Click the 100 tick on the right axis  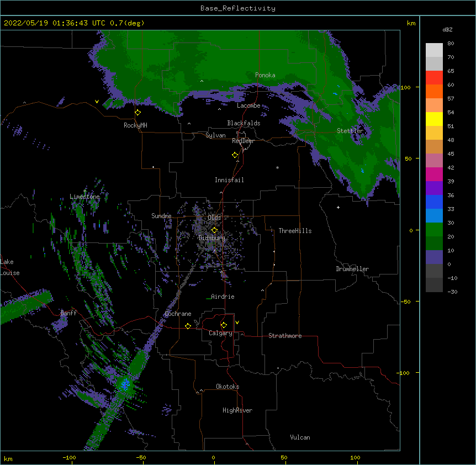[405, 87]
